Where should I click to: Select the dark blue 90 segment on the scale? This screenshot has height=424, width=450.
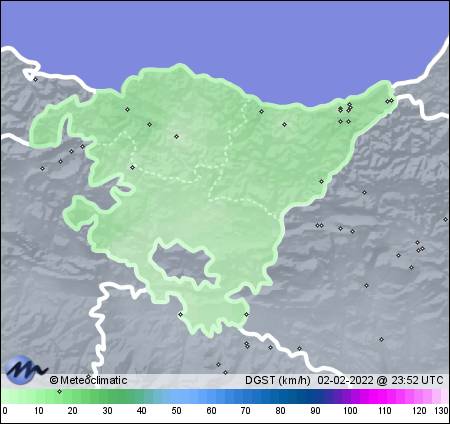click(315, 396)
